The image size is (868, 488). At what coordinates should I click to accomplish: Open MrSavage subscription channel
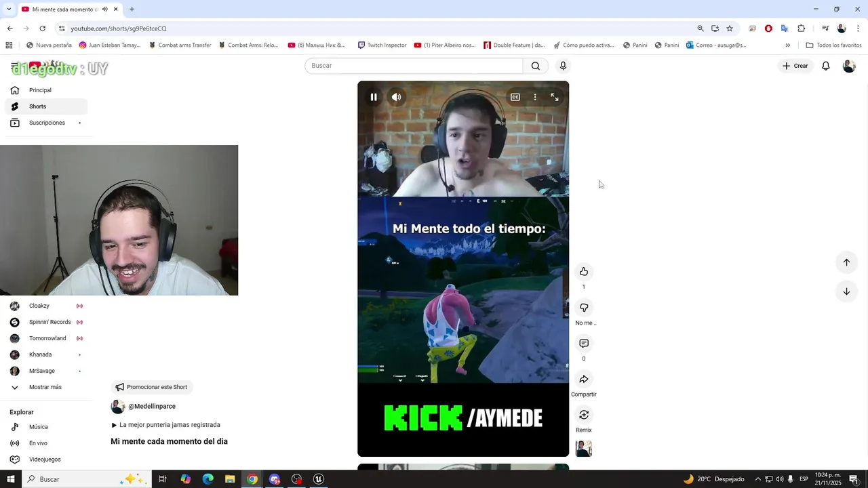(x=46, y=371)
